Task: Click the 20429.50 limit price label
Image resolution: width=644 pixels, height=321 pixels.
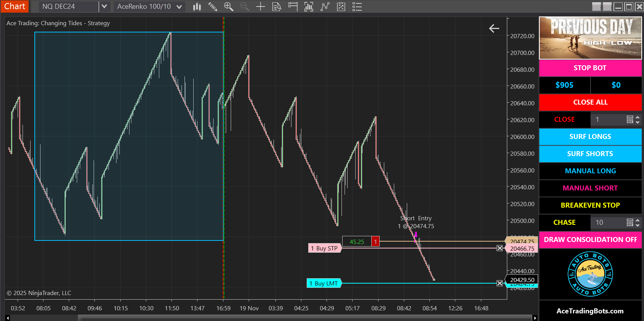Action: coord(522,280)
